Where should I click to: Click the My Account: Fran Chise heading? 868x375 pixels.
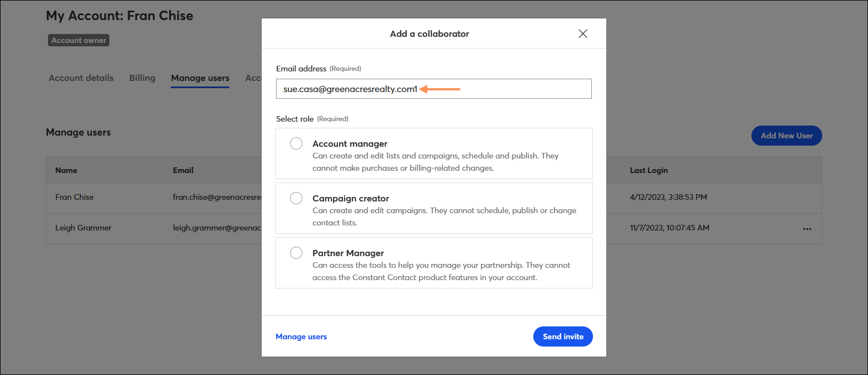(119, 16)
